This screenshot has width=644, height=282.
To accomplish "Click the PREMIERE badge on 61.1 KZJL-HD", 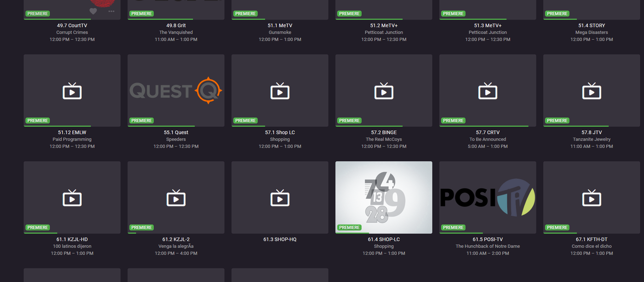I will (37, 228).
